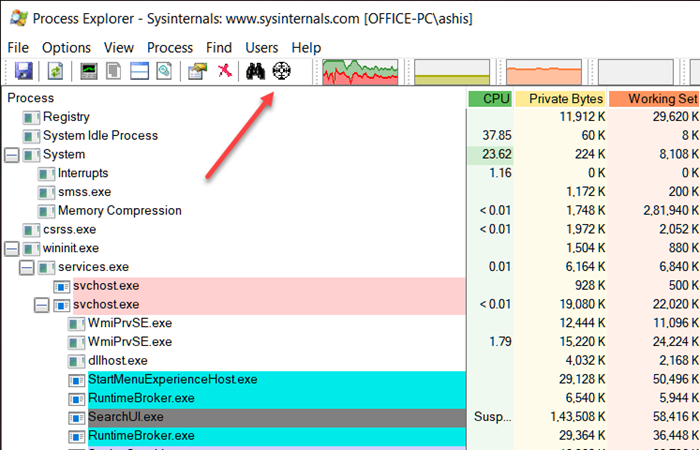Open the Users menu

pyautogui.click(x=262, y=47)
